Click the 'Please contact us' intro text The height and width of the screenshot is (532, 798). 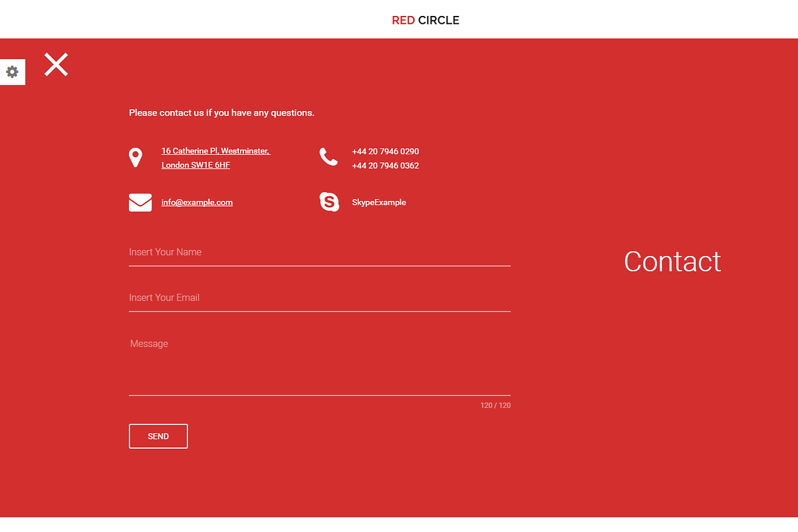pos(221,113)
